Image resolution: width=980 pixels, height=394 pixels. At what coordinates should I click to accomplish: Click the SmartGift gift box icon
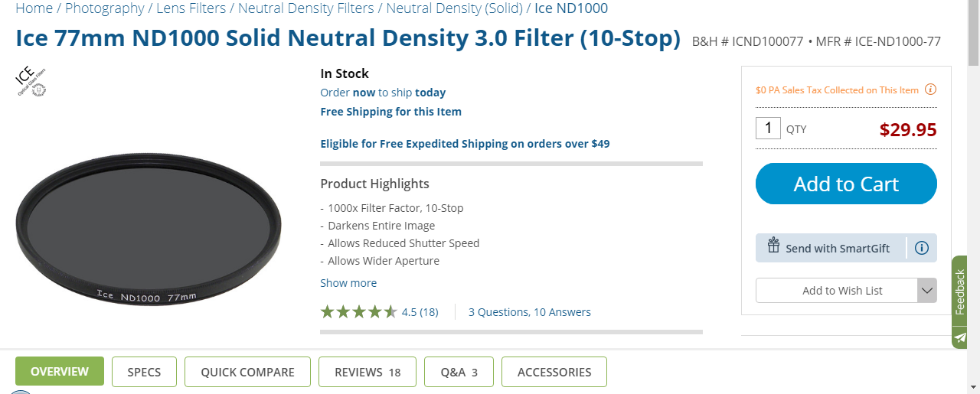coord(773,246)
